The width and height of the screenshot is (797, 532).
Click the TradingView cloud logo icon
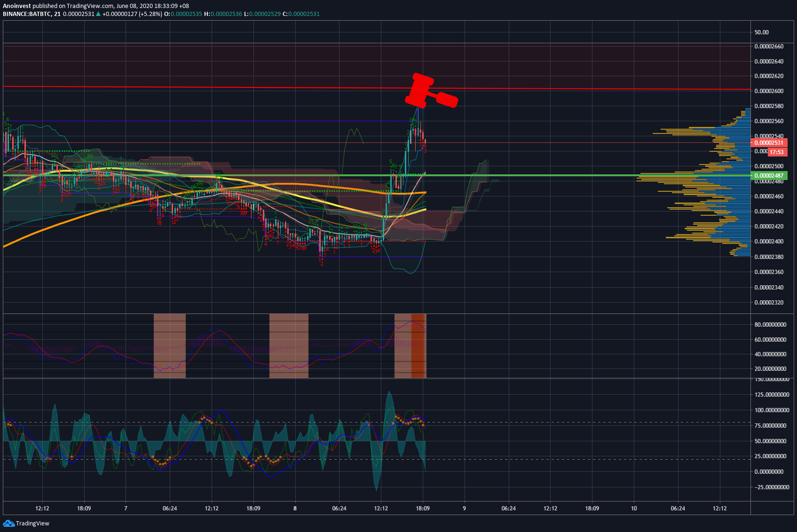pos(8,523)
